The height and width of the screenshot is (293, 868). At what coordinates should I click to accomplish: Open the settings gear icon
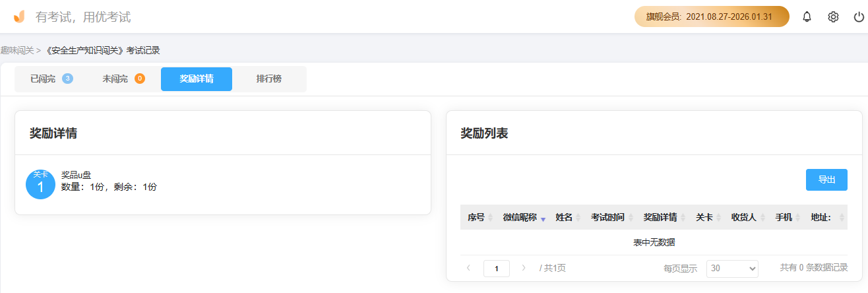click(833, 16)
